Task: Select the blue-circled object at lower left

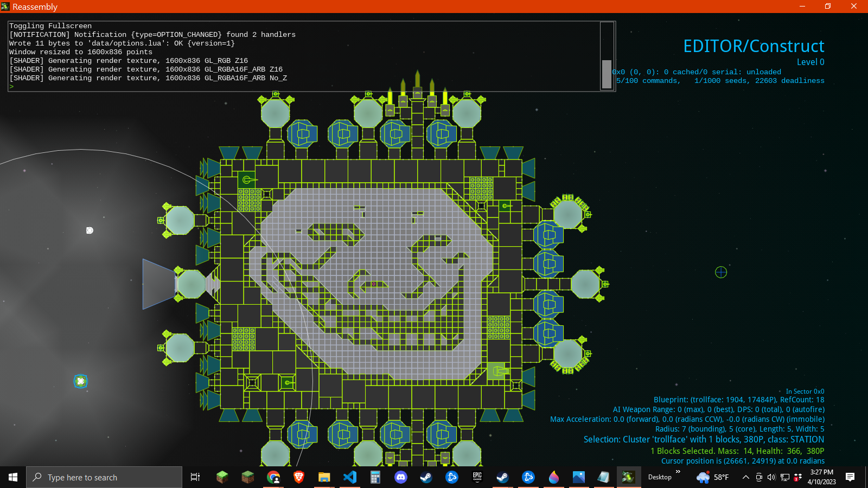Action: pyautogui.click(x=80, y=381)
